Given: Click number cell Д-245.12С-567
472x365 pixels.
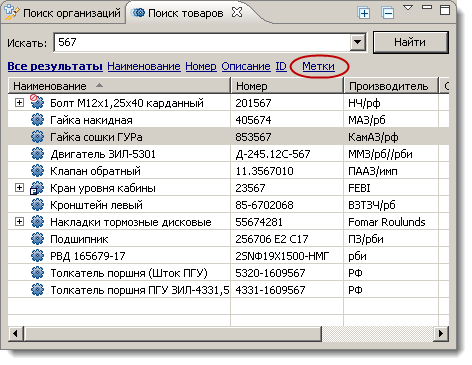Looking at the screenshot, I should tap(273, 154).
